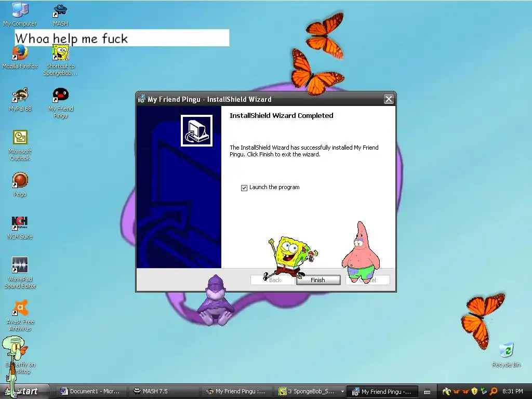Open Microsoft Outlook from the desktop
The width and height of the screenshot is (532, 399).
point(20,145)
